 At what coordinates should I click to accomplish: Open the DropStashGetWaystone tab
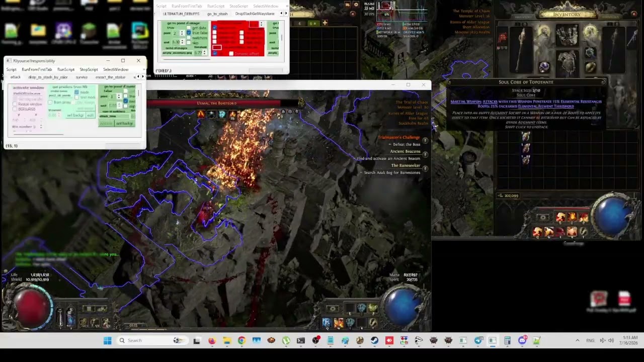point(255,14)
